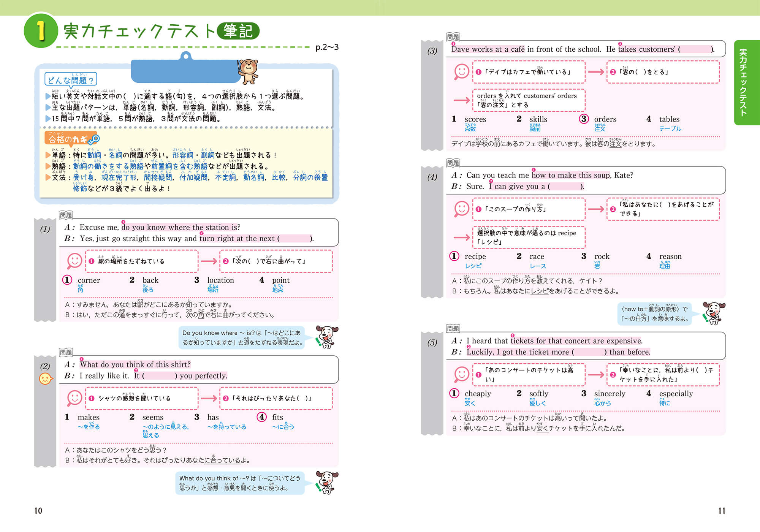The width and height of the screenshot is (760, 532).
Task: Click answer choice 3 sincerely
Action: tap(603, 393)
